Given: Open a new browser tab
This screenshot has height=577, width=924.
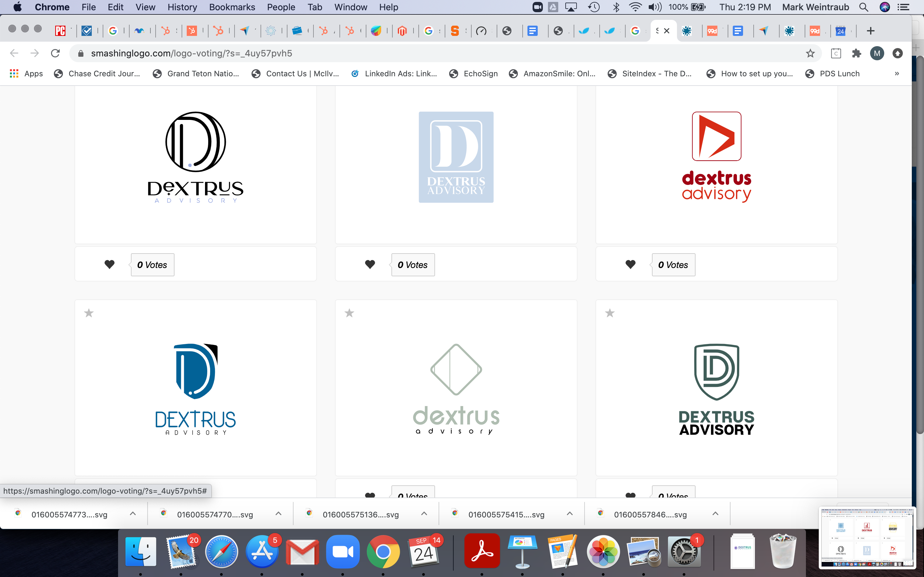Looking at the screenshot, I should (870, 31).
